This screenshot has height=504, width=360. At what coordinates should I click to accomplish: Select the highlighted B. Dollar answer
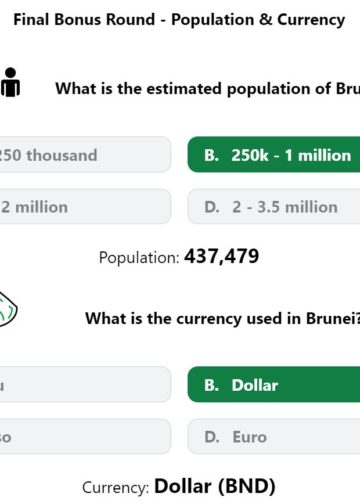[x=274, y=384]
